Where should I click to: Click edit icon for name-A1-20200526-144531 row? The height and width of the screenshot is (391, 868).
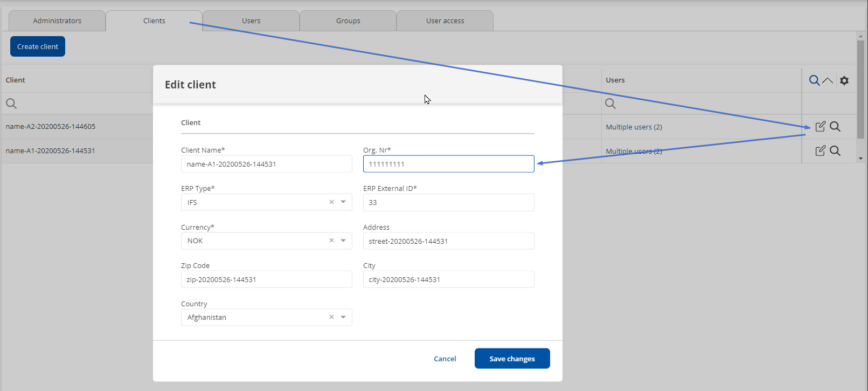820,151
